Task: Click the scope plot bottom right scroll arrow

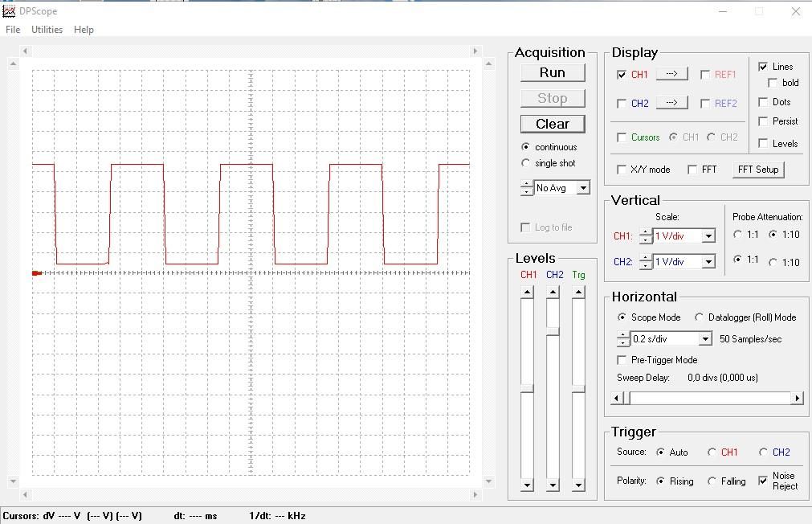Action: pos(475,494)
